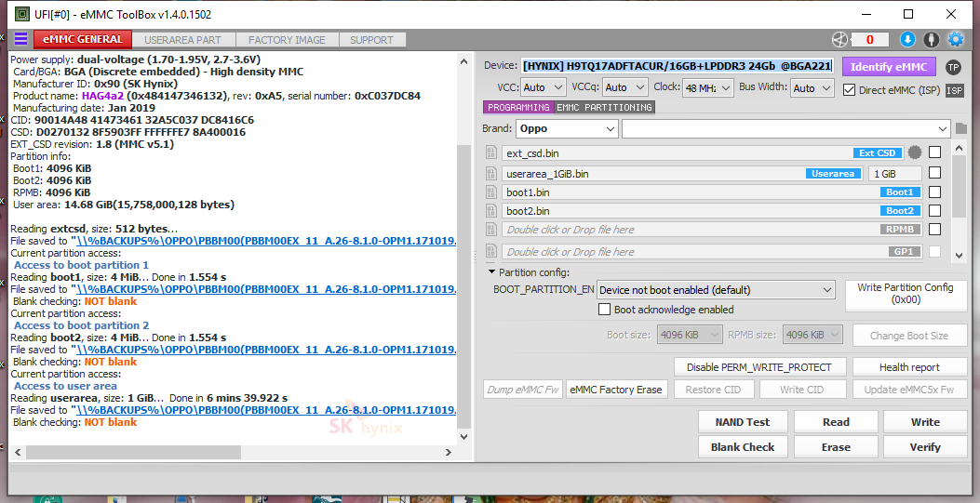Image resolution: width=980 pixels, height=503 pixels.
Task: Open settings with the blue gear icon
Action: 956,40
